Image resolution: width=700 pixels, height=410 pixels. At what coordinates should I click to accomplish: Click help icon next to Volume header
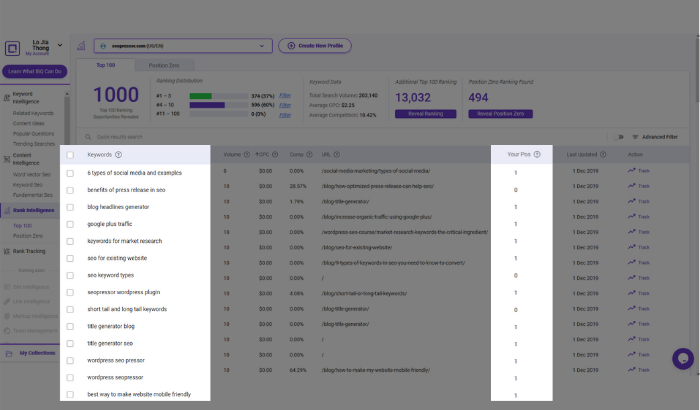(247, 155)
